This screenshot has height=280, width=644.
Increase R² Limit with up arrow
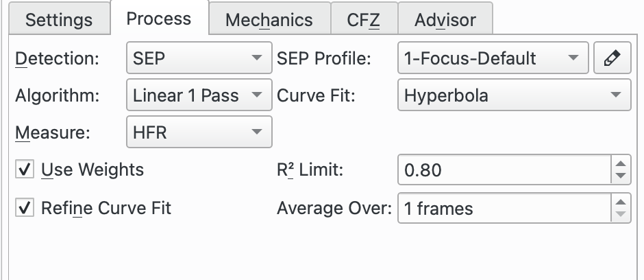click(x=621, y=163)
